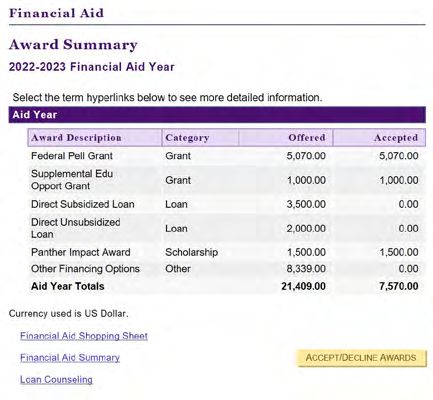Click the Financial Aid page title

(56, 13)
